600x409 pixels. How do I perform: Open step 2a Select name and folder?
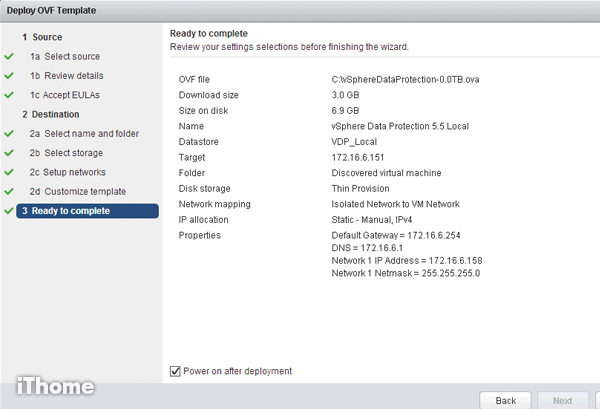(x=83, y=134)
